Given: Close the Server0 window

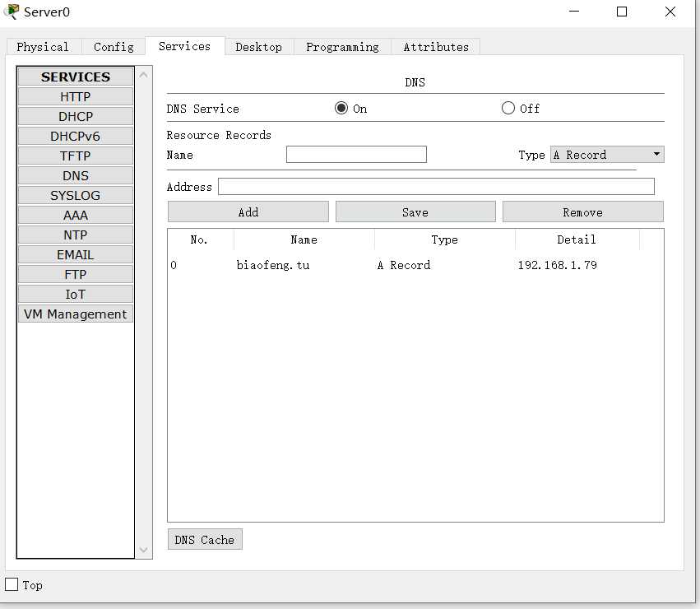Looking at the screenshot, I should 670,12.
